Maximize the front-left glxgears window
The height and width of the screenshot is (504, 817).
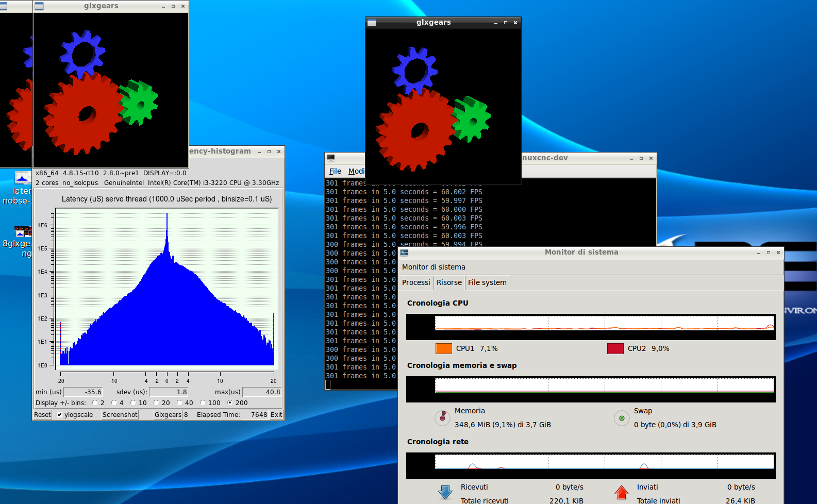pos(173,6)
